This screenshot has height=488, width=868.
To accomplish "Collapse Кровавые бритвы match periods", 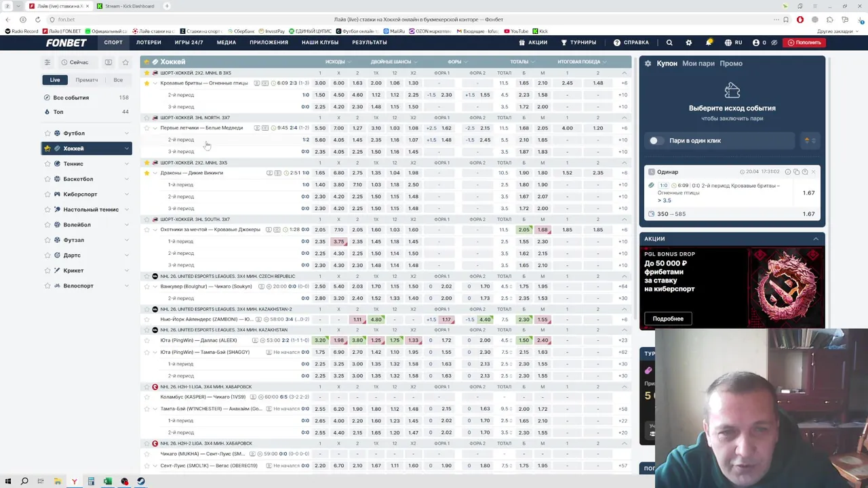I will 155,83.
